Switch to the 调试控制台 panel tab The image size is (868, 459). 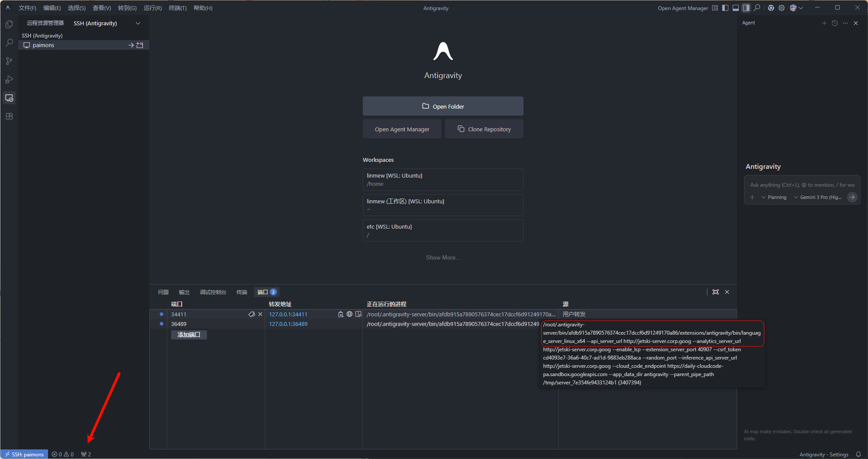click(213, 292)
